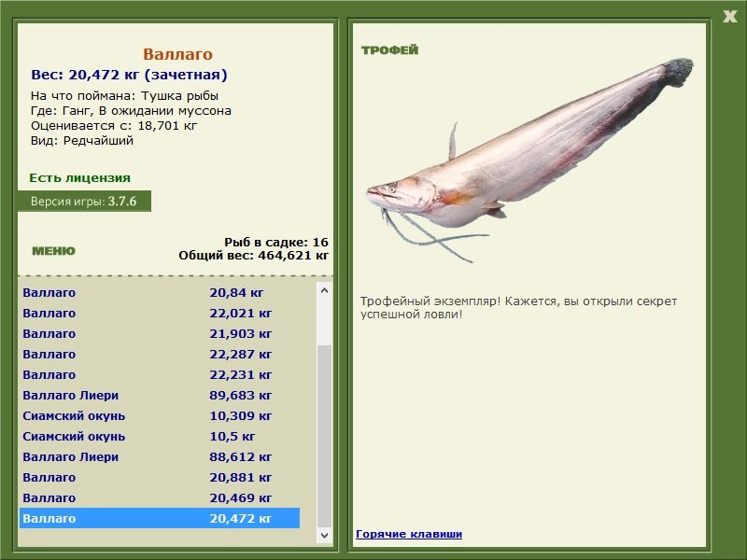Open the МЕНЮ menu

[53, 251]
